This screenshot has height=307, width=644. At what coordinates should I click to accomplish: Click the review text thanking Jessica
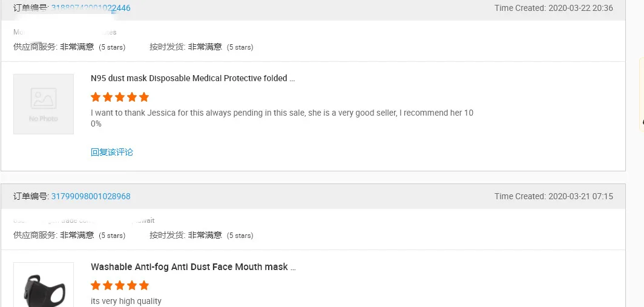coord(281,113)
